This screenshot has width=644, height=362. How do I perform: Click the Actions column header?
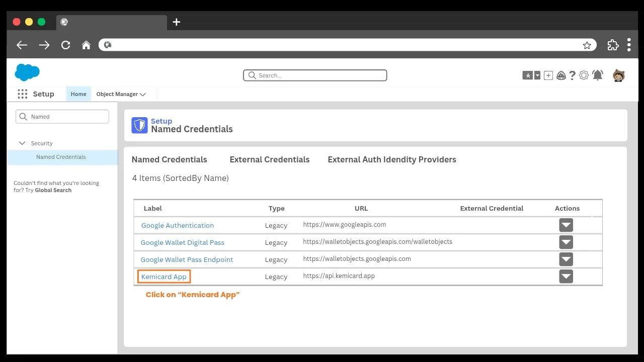coord(567,208)
